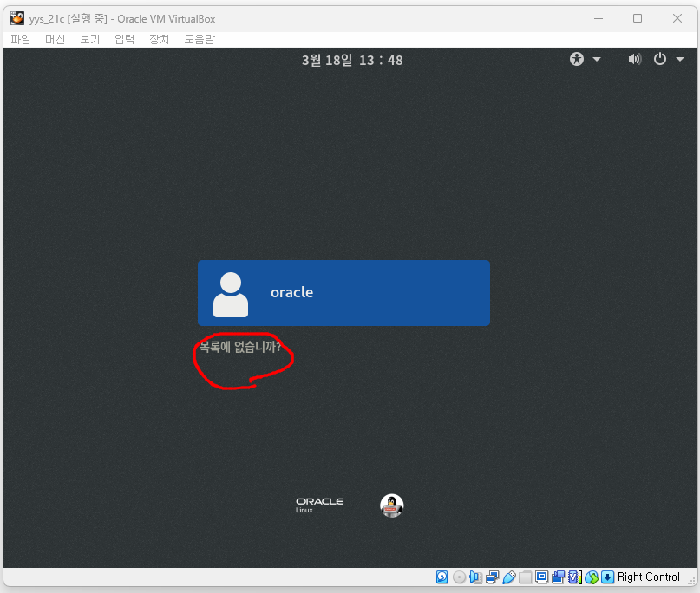Click the recording indicator icon
This screenshot has height=593, width=700.
click(x=558, y=577)
